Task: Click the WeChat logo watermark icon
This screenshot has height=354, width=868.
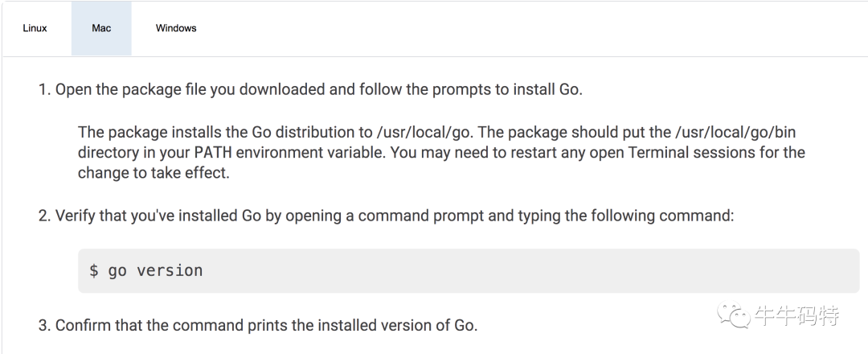Action: (x=733, y=316)
